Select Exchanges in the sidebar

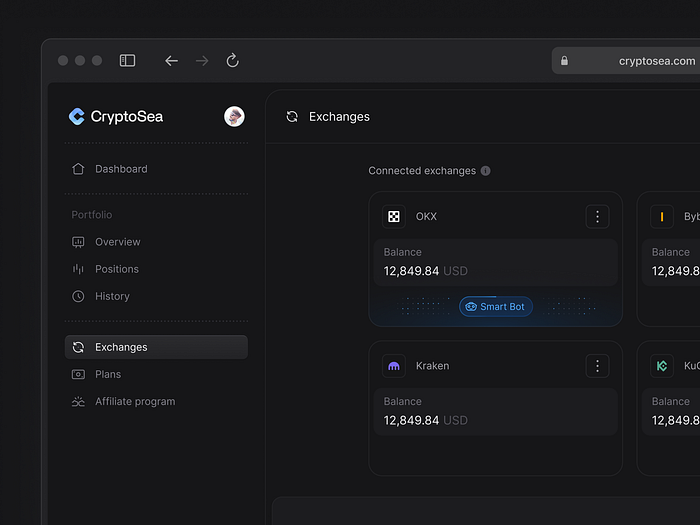[x=156, y=347]
